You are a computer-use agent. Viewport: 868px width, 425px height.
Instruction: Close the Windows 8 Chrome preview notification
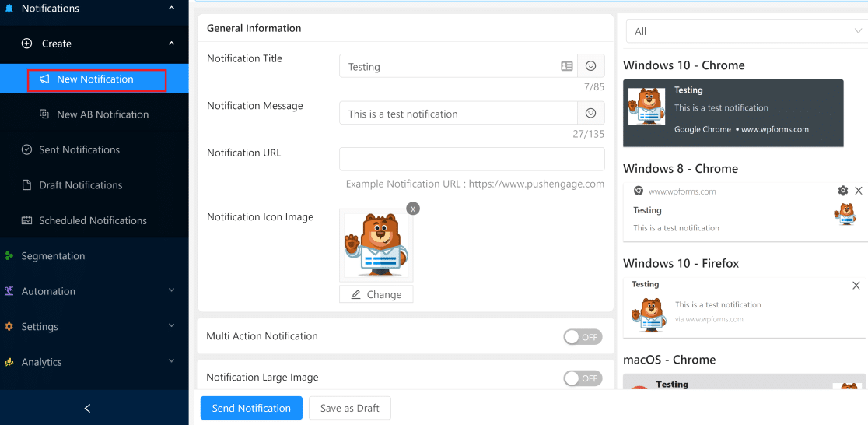pos(859,191)
